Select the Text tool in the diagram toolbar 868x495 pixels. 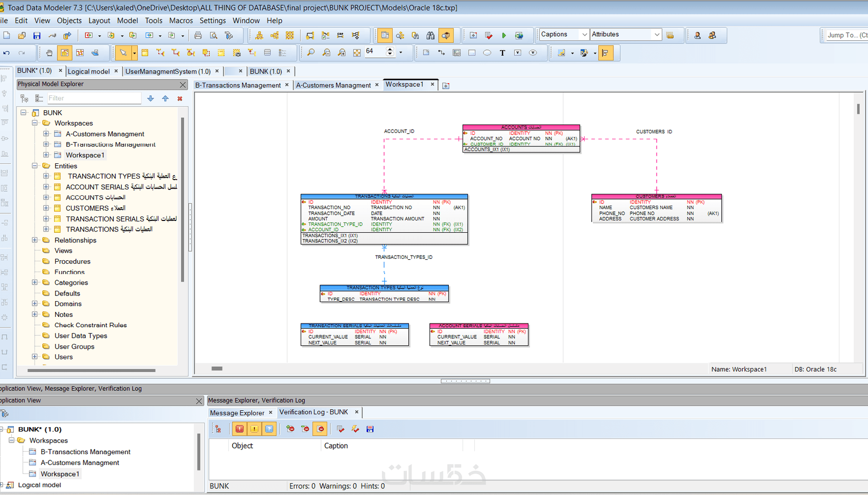tap(502, 53)
